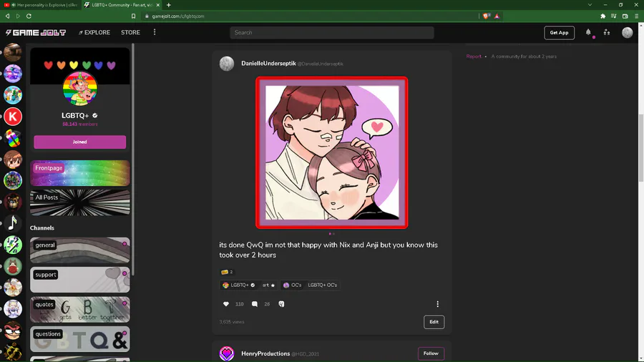644x362 pixels.
Task: Click the 58,143 members link
Action: point(79,124)
